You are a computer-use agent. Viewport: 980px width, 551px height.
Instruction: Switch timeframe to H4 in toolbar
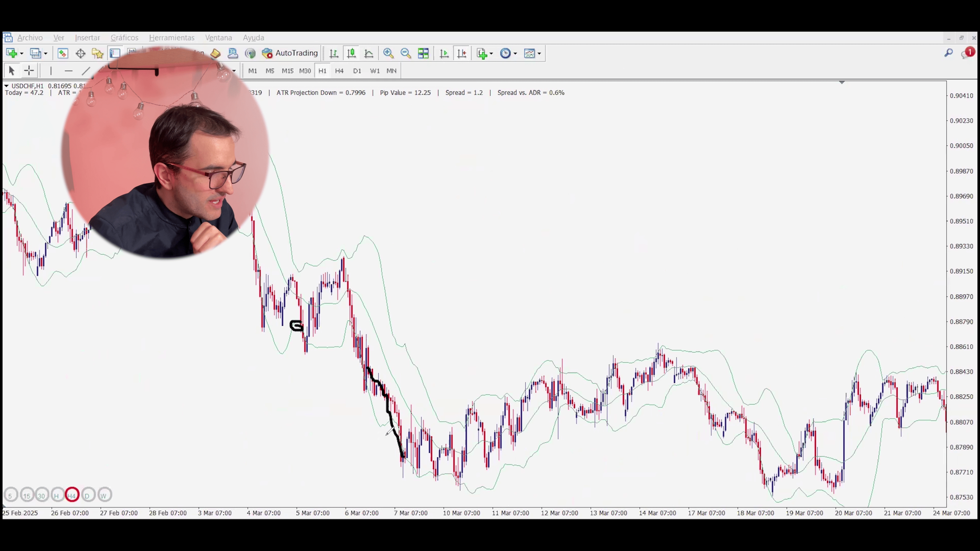[x=339, y=71]
